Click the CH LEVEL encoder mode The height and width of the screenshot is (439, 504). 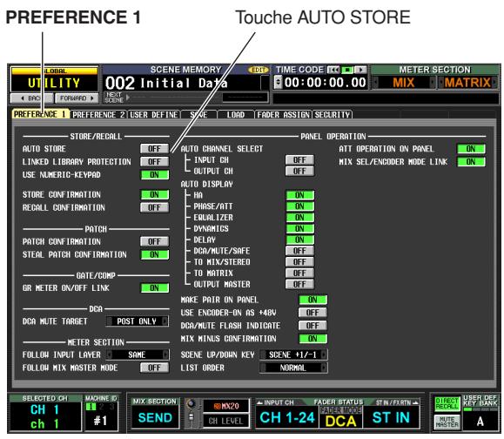[x=225, y=421]
